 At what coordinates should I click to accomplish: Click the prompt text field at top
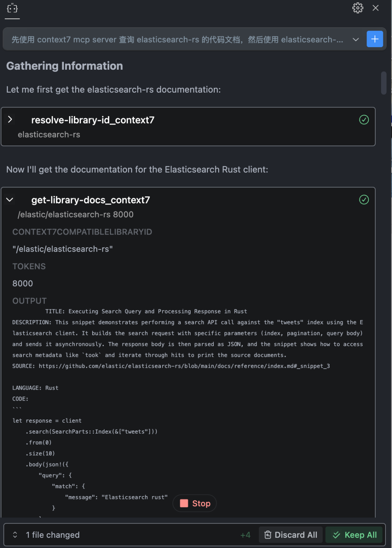coord(177,40)
